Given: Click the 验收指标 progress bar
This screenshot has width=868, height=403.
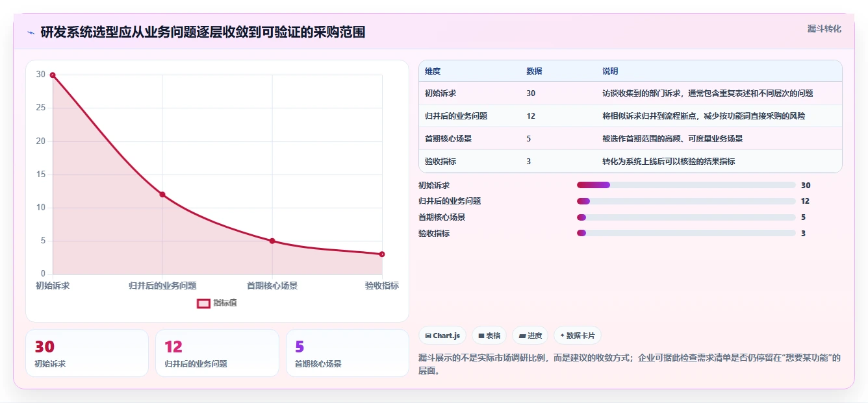Looking at the screenshot, I should point(686,233).
